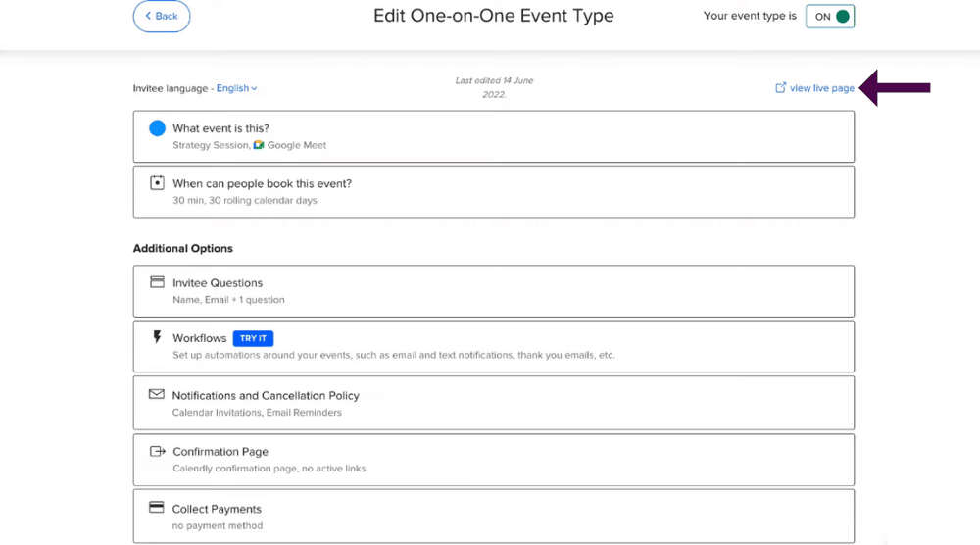Expand the Invitee Questions section
The image size is (980, 545).
coord(493,290)
